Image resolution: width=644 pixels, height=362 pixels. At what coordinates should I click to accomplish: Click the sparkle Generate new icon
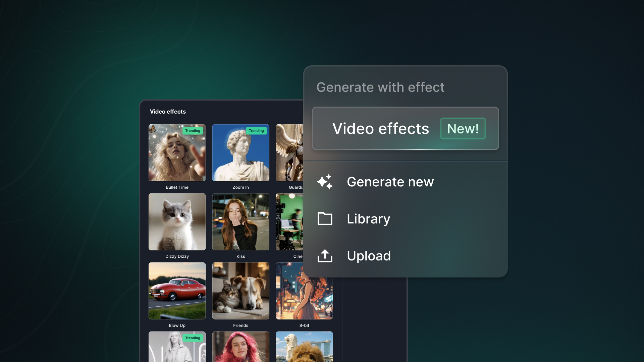(325, 182)
